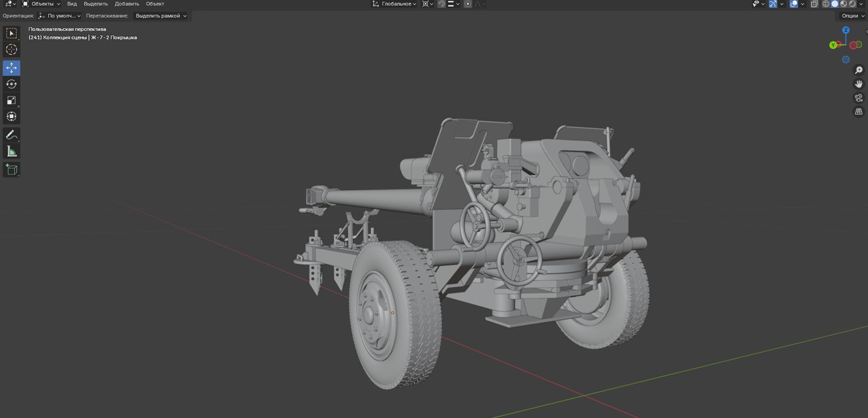
Task: Select the Select Box tool
Action: [x=12, y=33]
